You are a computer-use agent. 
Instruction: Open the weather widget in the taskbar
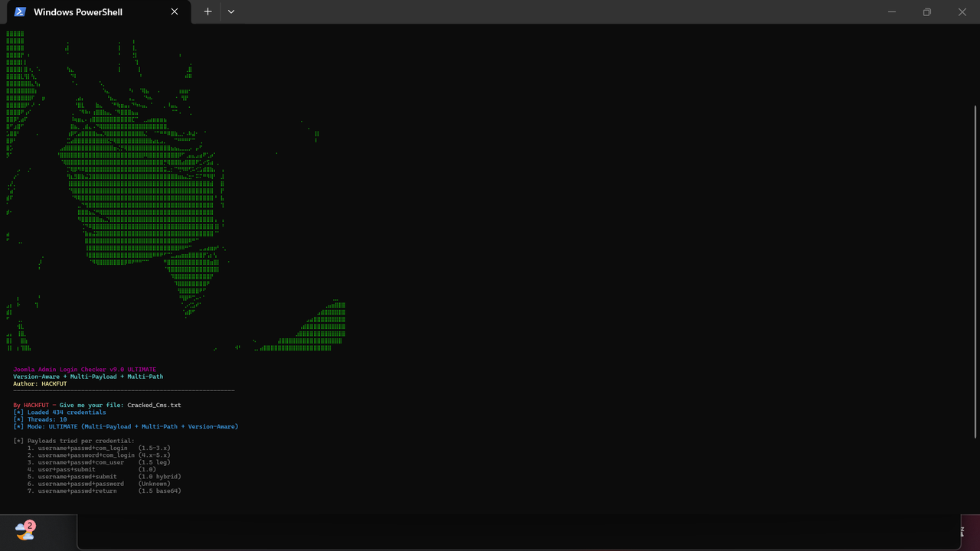[25, 531]
